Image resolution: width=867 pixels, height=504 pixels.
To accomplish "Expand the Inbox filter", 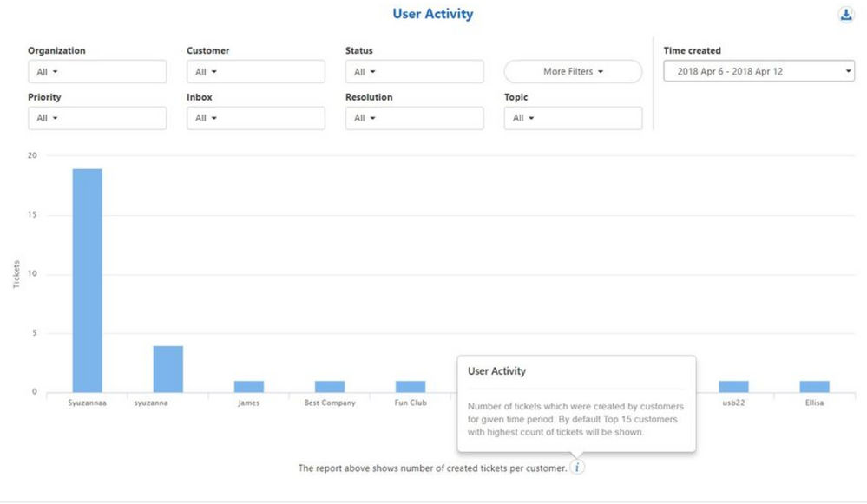I will click(255, 118).
